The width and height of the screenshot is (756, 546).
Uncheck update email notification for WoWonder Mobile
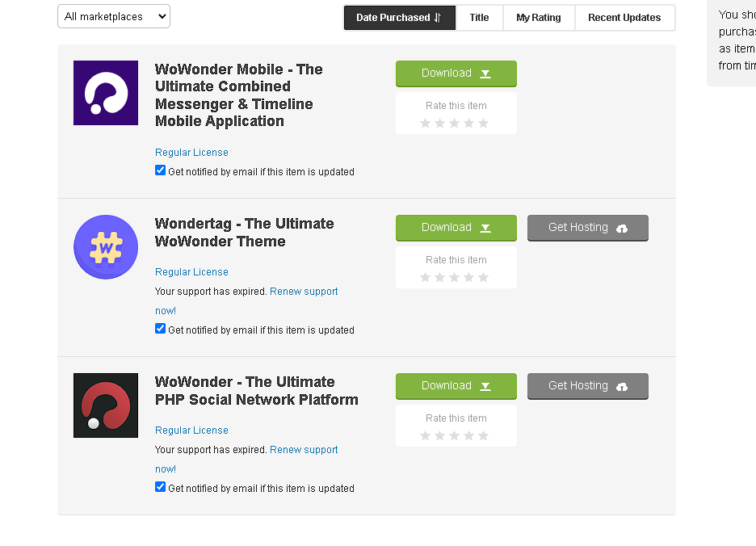coord(161,170)
